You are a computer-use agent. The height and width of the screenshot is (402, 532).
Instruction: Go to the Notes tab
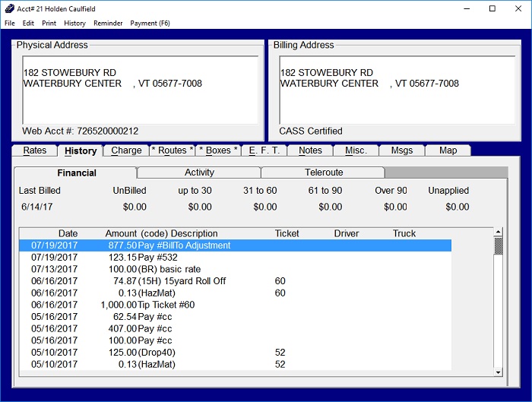310,150
